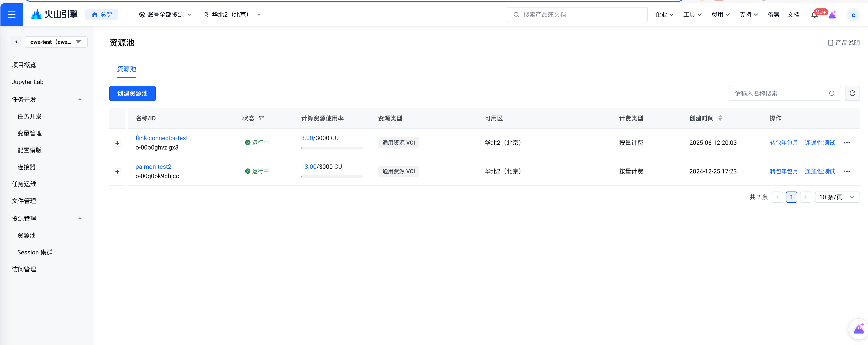Open the notification bell icon
The width and height of the screenshot is (868, 345).
[x=814, y=15]
